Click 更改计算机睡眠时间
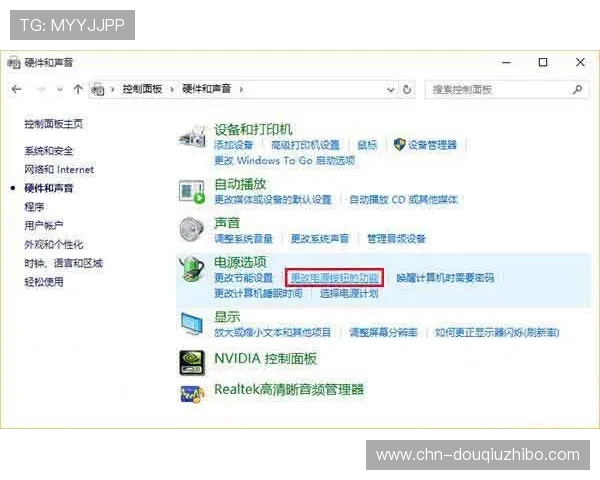The width and height of the screenshot is (600, 480). (258, 293)
